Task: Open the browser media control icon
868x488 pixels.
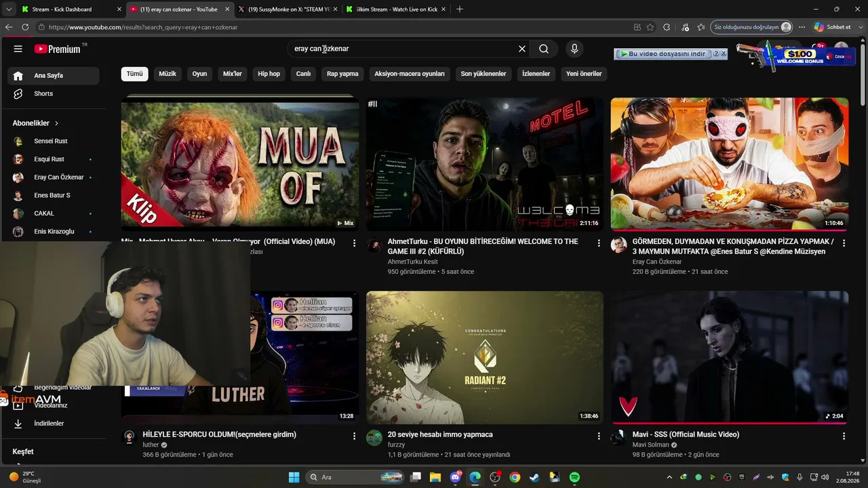Action: coord(684,27)
